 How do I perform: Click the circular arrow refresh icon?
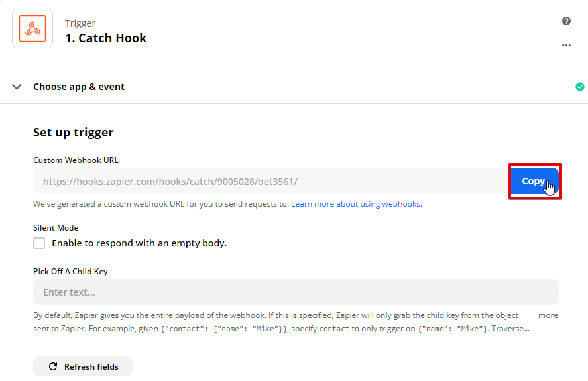53,366
